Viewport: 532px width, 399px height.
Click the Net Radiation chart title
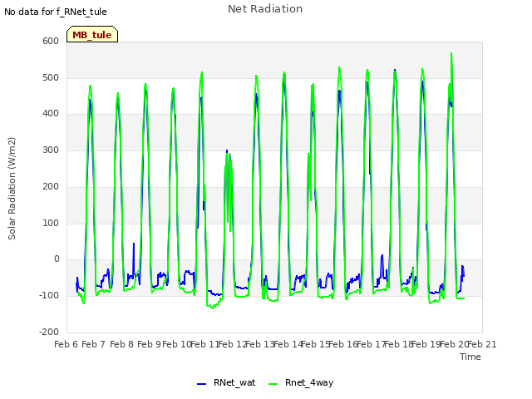coord(265,9)
